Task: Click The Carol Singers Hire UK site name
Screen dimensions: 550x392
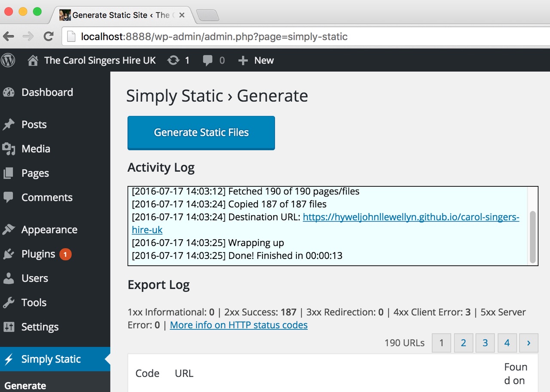Action: pos(100,61)
